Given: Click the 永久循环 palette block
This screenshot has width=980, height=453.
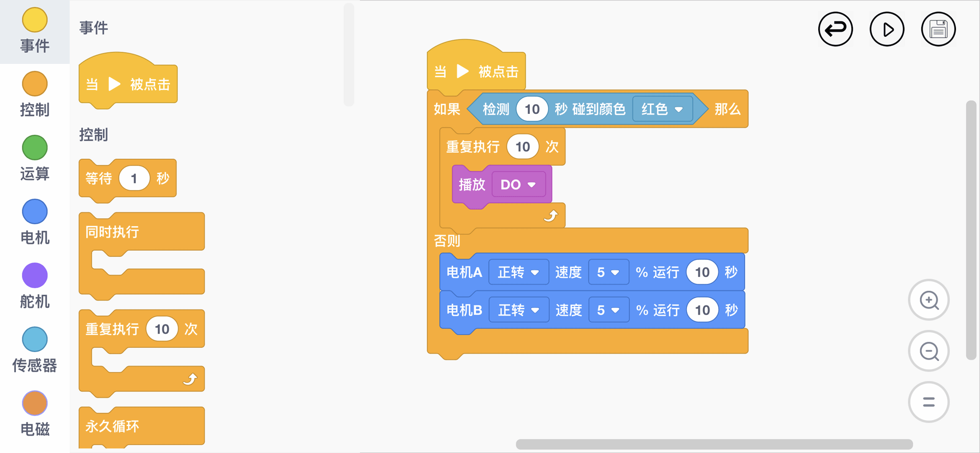Looking at the screenshot, I should point(142,427).
